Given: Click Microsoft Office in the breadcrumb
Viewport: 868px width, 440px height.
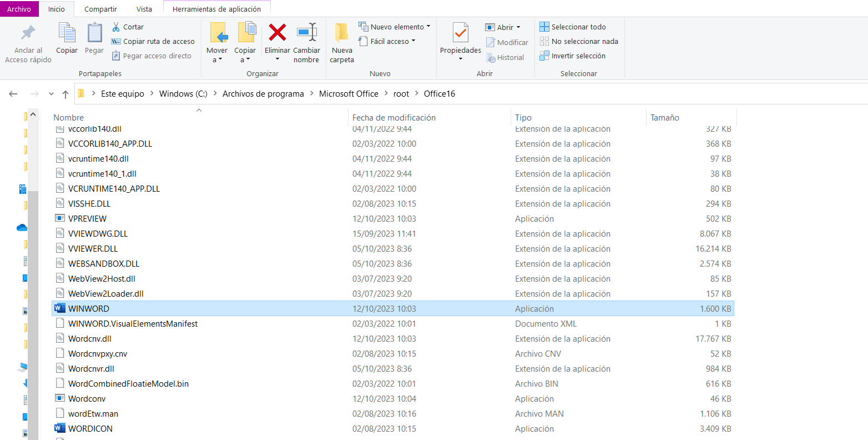Looking at the screenshot, I should tap(349, 93).
